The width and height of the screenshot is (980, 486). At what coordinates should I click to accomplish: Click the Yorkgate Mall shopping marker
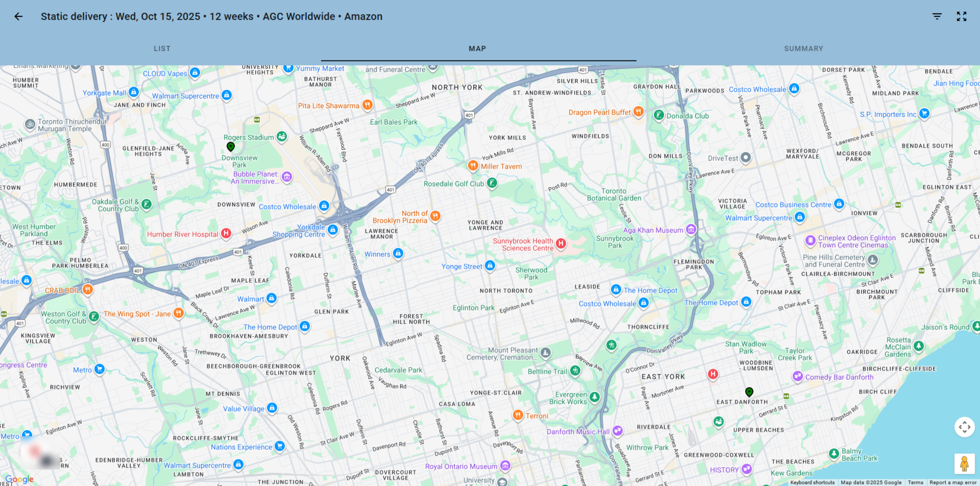[134, 92]
